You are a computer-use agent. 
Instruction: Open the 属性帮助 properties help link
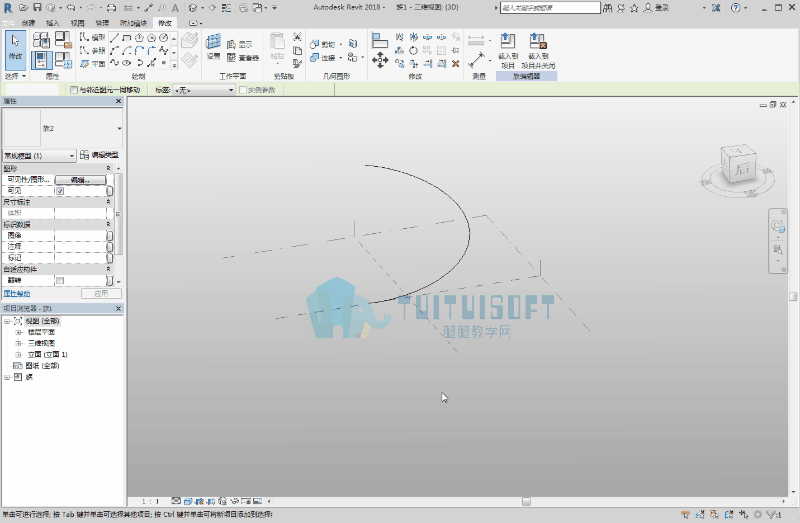(17, 294)
